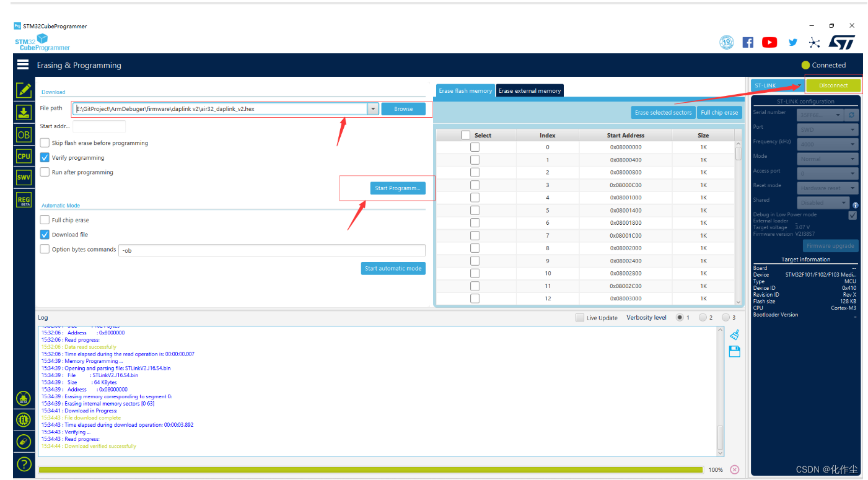
Task: Click the Option bytes commands -ob field
Action: pos(271,250)
